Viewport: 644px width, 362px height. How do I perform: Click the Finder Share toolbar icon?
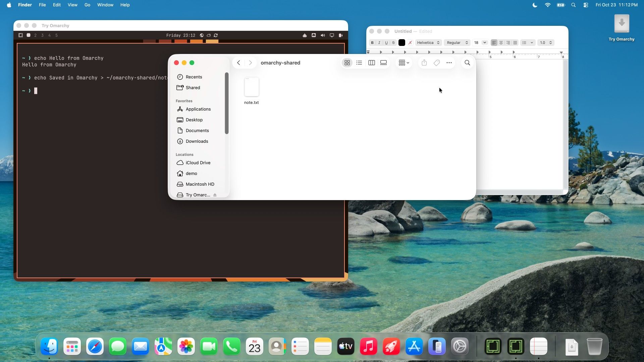[424, 63]
